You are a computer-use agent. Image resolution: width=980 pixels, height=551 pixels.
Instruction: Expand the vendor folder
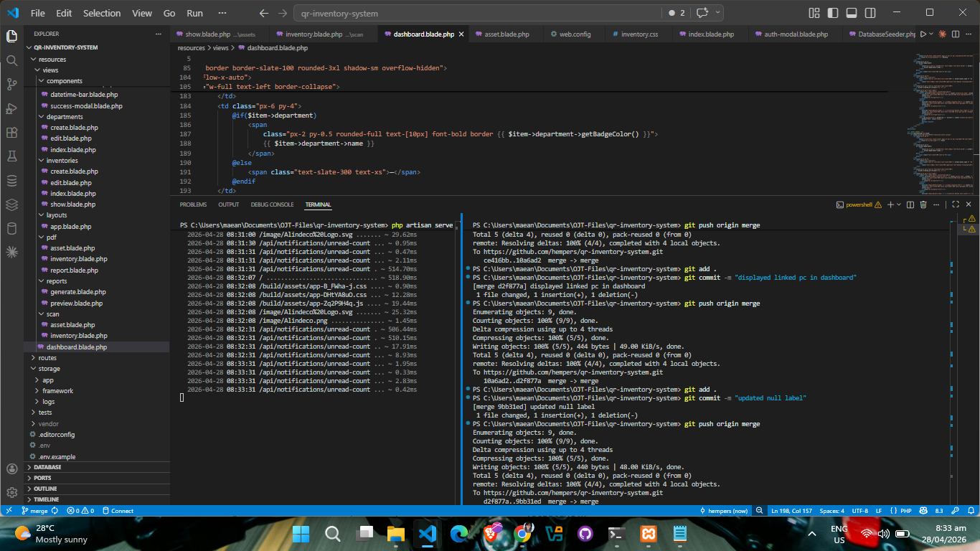pyautogui.click(x=98, y=423)
